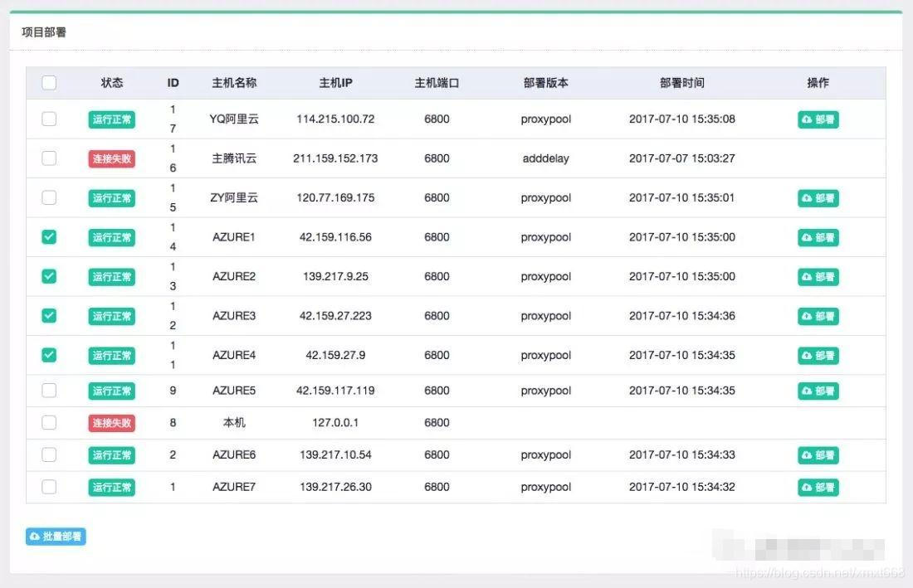Check the 本机 row checkbox

[x=49, y=422]
